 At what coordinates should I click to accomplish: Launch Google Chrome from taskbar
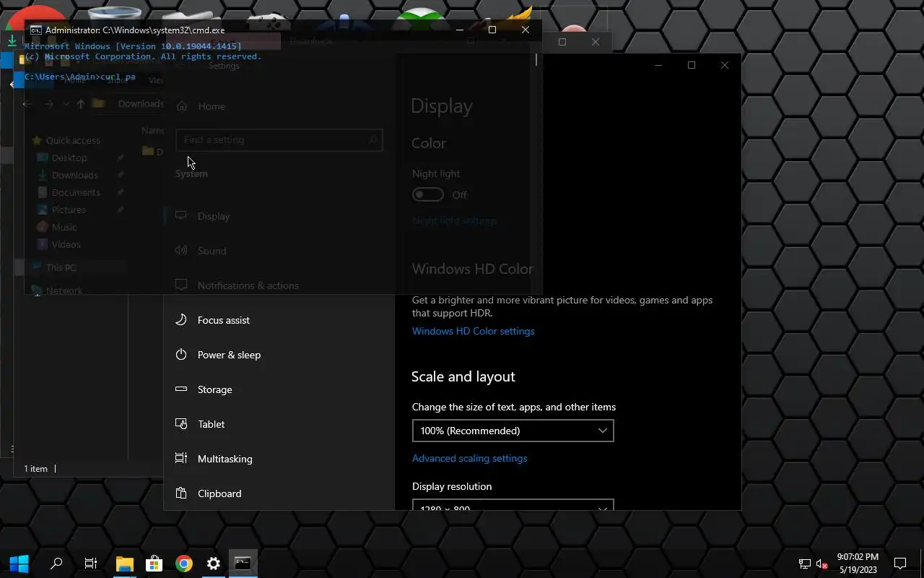184,564
